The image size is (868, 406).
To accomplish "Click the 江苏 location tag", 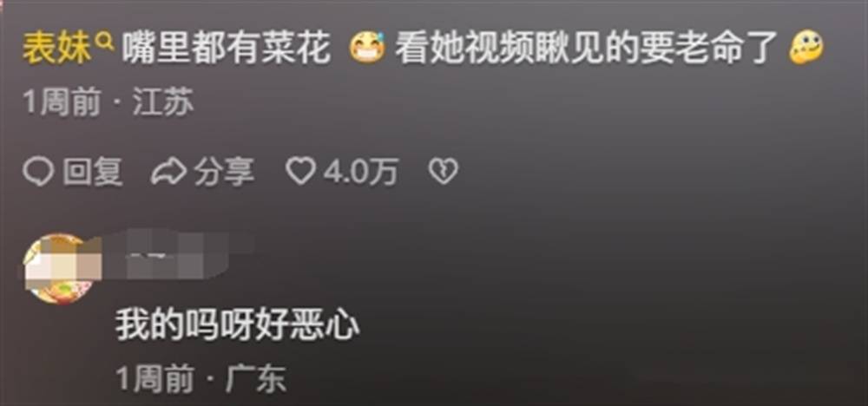I will (163, 103).
